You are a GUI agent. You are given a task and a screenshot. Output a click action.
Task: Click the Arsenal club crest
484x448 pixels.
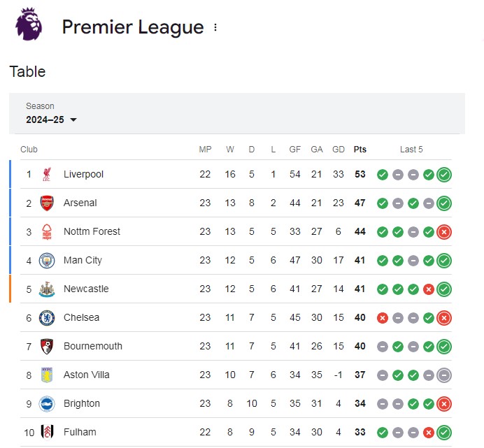tap(47, 203)
